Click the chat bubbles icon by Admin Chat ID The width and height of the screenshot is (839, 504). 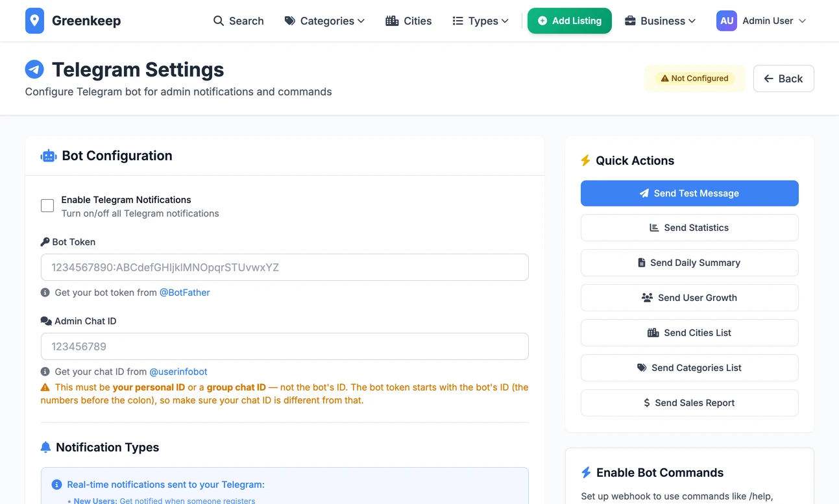[46, 321]
